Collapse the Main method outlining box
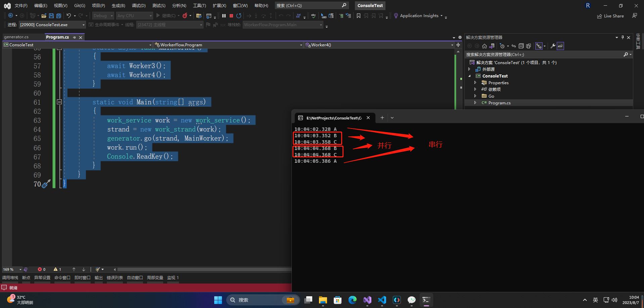 [59, 102]
